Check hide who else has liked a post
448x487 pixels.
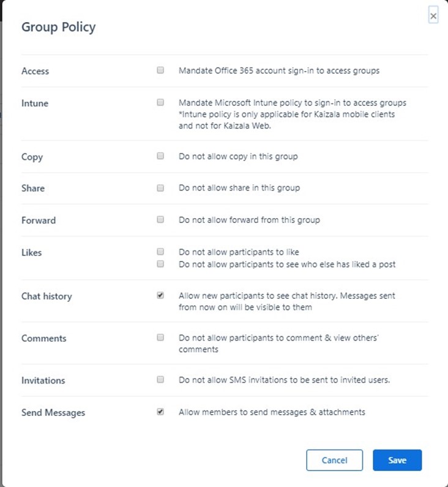coord(160,264)
